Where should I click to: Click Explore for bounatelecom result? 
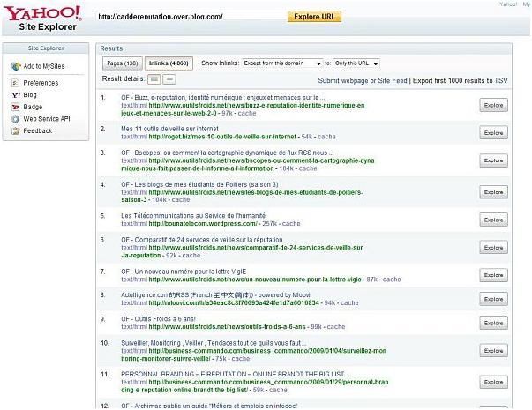[x=494, y=220]
